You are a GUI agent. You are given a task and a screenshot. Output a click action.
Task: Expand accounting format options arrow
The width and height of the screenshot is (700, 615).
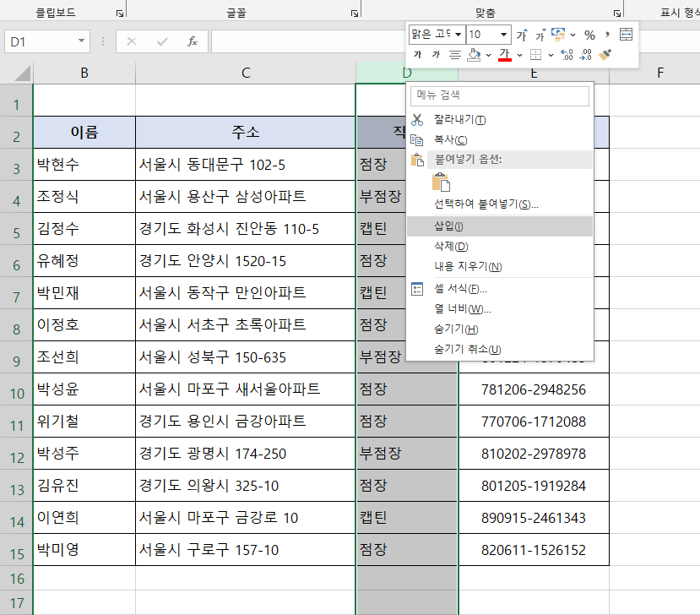(x=572, y=35)
